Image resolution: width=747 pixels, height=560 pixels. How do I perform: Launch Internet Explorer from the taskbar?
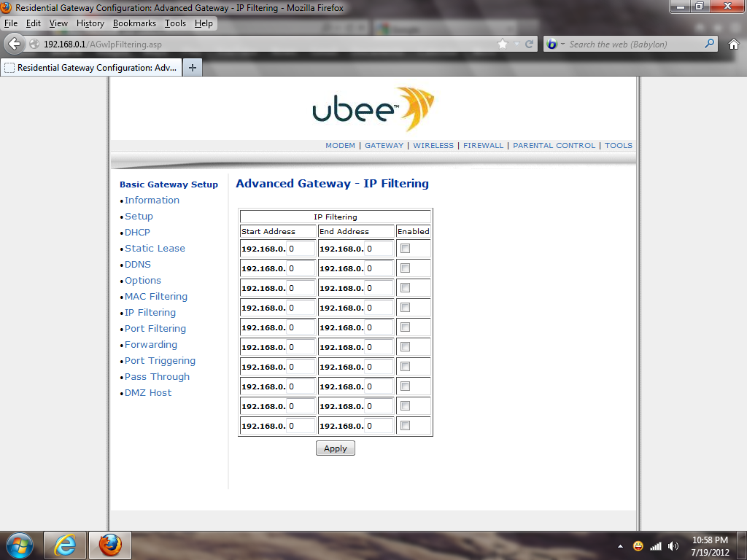pyautogui.click(x=65, y=545)
